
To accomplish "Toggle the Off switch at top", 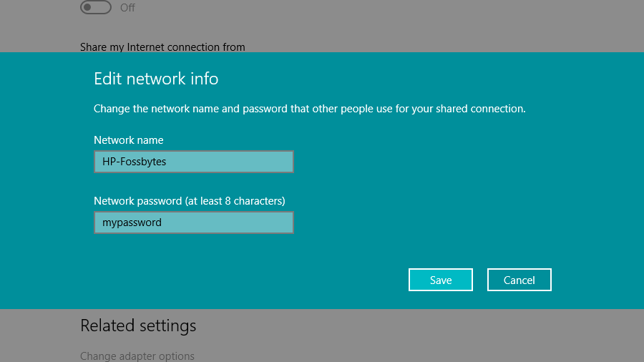I will (96, 7).
